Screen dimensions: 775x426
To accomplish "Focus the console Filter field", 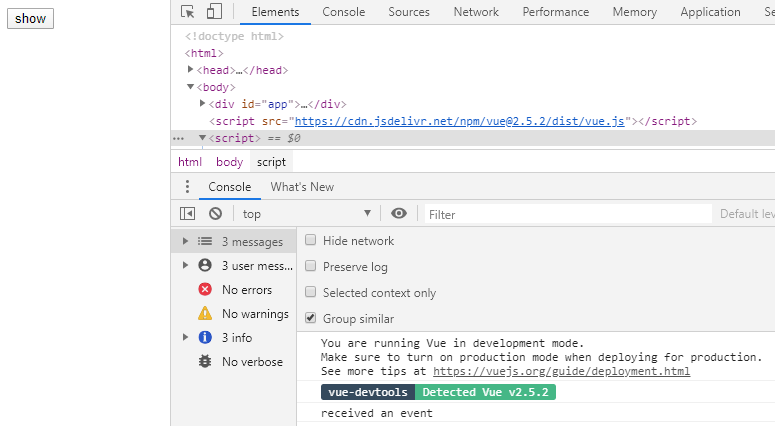I will click(568, 214).
